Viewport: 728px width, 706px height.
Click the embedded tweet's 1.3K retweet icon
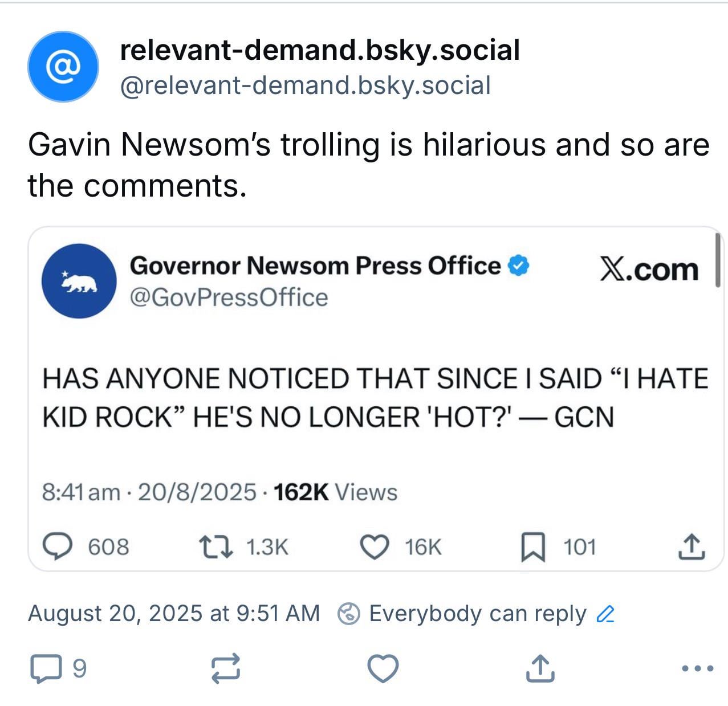click(215, 547)
